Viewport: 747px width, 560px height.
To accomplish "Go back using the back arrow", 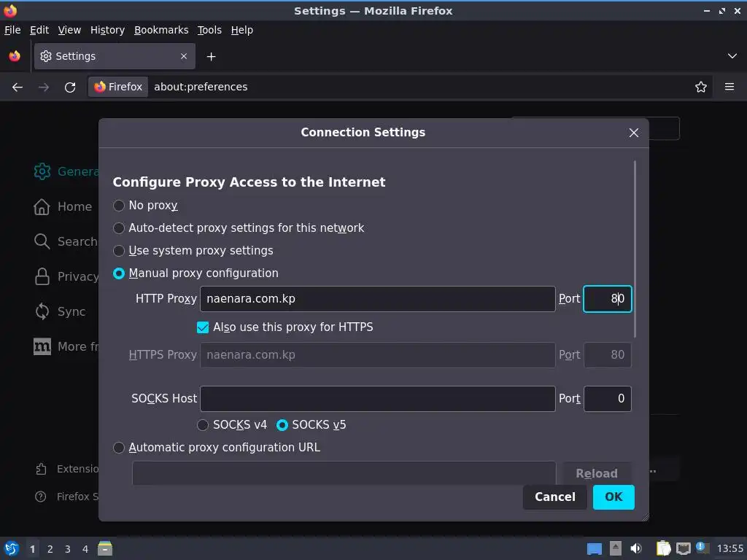I will tap(18, 87).
